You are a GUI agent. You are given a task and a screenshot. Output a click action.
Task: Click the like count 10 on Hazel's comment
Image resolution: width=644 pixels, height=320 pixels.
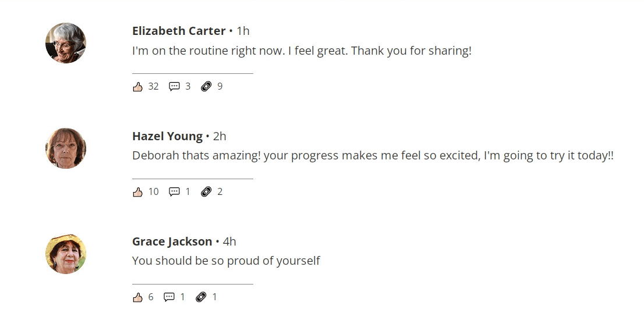[153, 192]
